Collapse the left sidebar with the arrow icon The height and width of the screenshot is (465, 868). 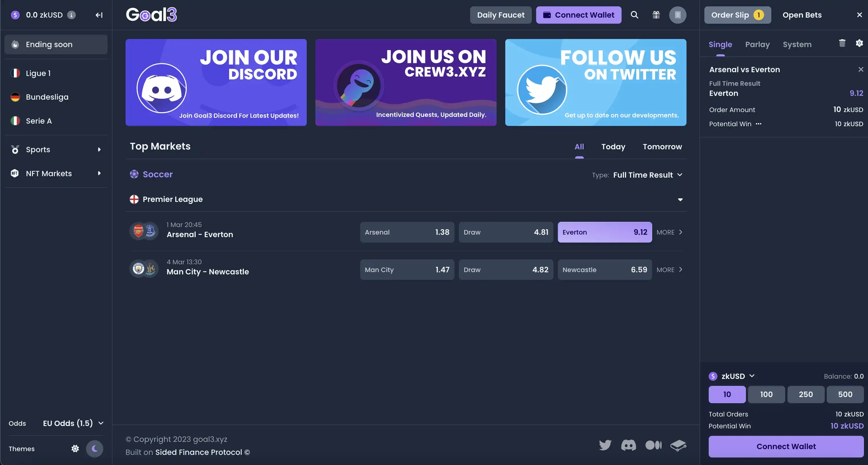coord(99,15)
